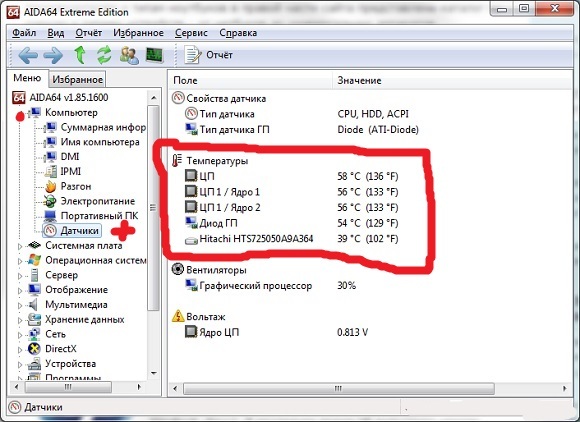The image size is (580, 422).
Task: Click the Устройства devices icon
Action: [34, 364]
